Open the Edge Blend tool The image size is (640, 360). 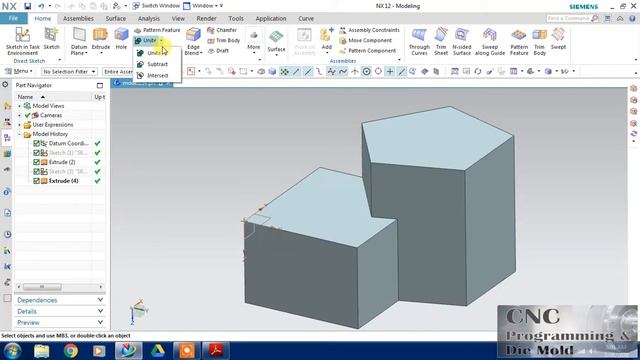pos(193,41)
